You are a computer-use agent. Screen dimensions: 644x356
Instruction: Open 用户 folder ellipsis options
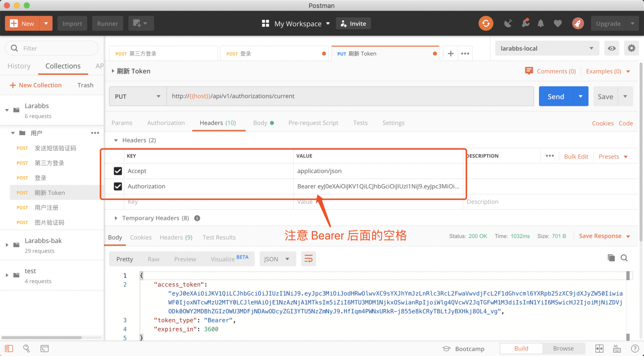click(95, 133)
